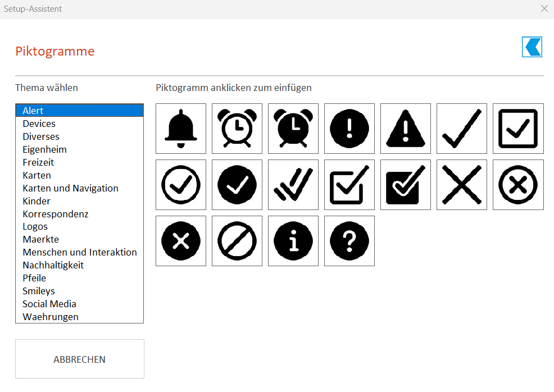Insert the warning triangle pictogram

click(x=405, y=129)
